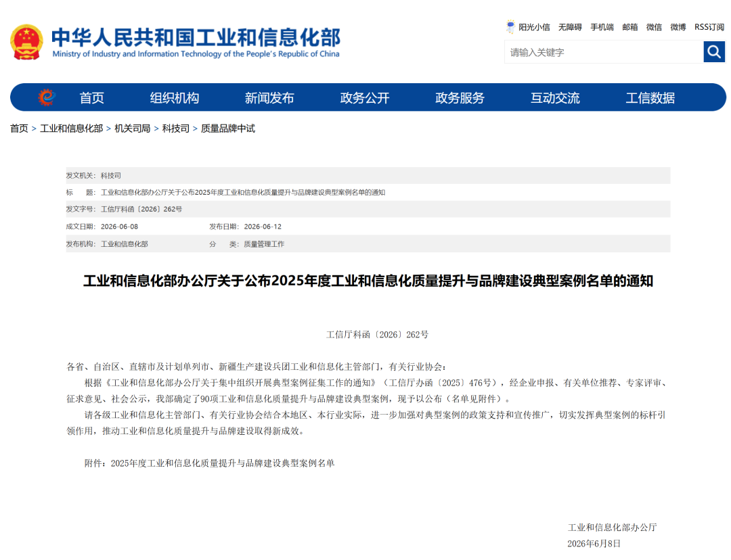Click the 微信 link in header

654,27
